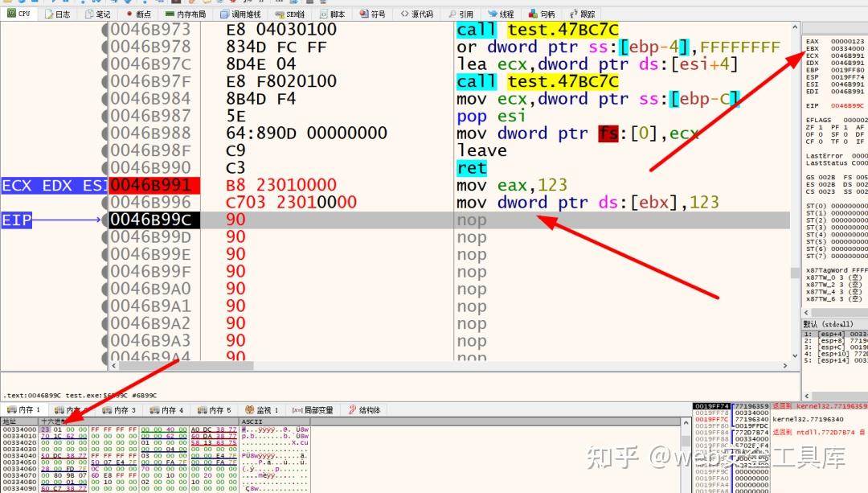Open the 句柄 handles tab
Screen dimensions: 868x493
tap(542, 14)
